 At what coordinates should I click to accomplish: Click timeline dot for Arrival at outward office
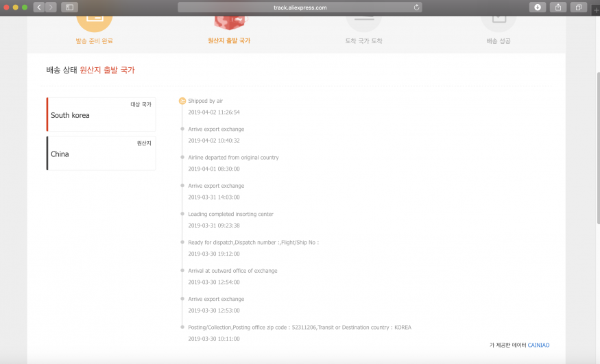182,270
